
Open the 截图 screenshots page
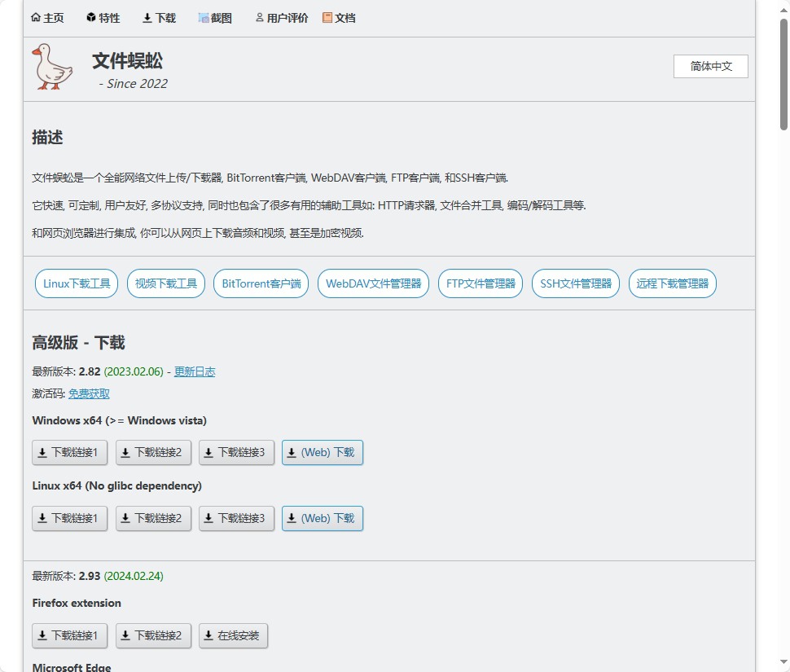[215, 18]
